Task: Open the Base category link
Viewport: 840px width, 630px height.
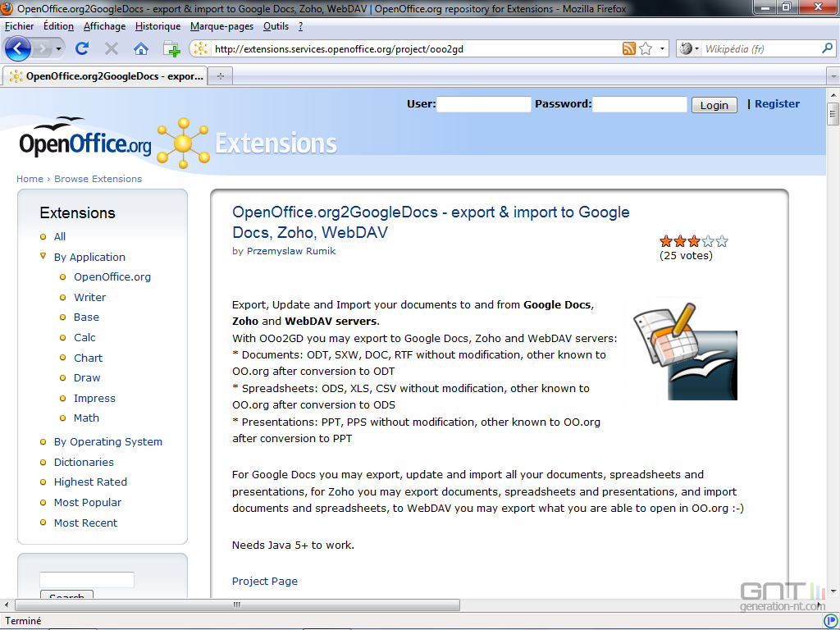Action: coord(86,317)
